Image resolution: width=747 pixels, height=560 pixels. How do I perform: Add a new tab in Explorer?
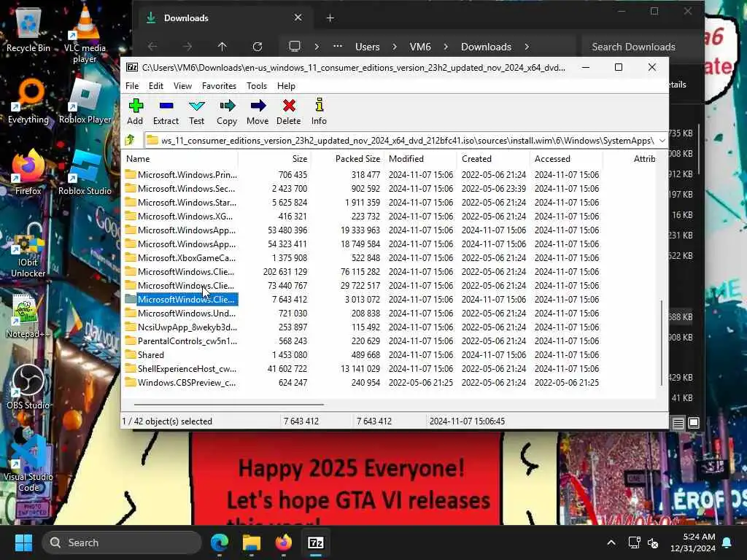point(330,18)
